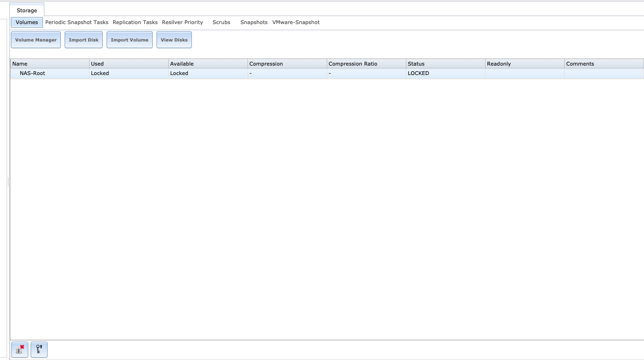Sort by the Name column header

click(x=50, y=64)
